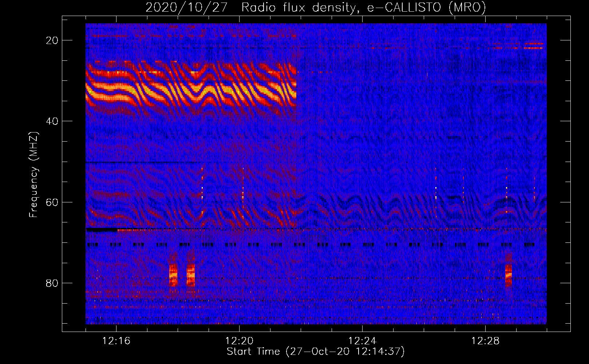Click the 60 frequency tick label
This screenshot has width=589, height=364.
[52, 202]
